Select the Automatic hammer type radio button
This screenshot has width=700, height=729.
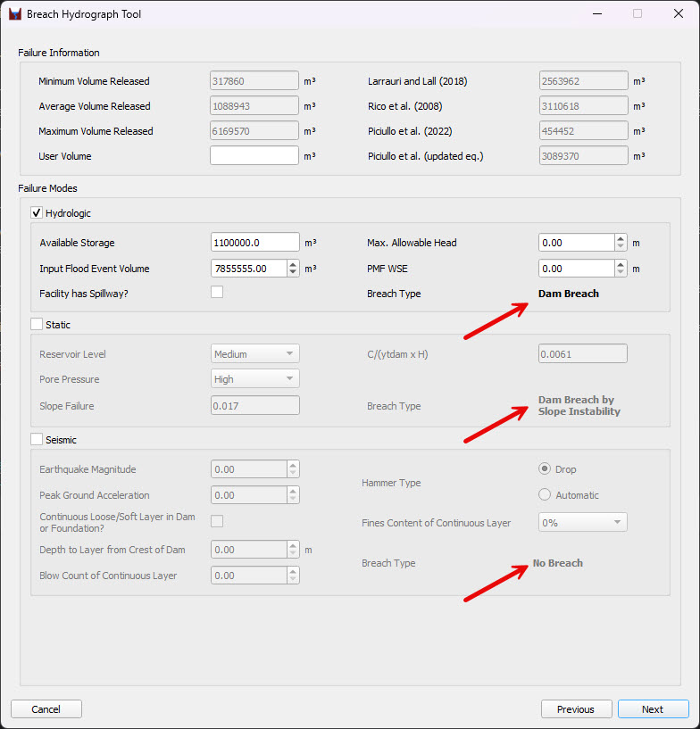click(x=545, y=495)
